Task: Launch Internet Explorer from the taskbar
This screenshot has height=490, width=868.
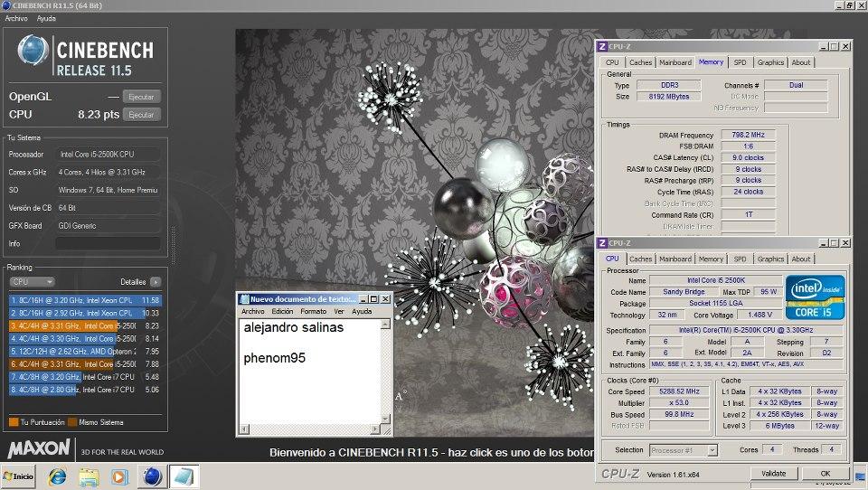Action: pyautogui.click(x=57, y=476)
